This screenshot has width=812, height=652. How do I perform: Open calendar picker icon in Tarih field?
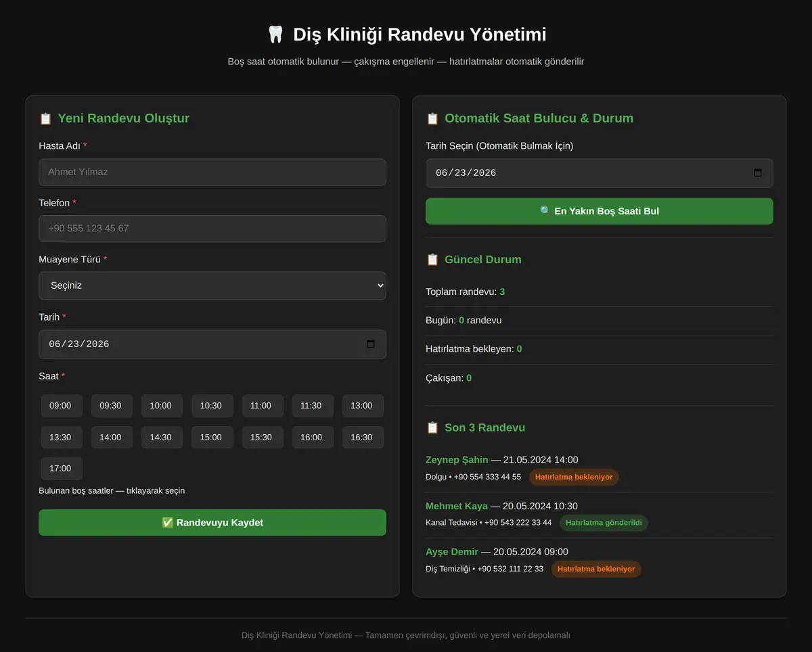coord(371,344)
